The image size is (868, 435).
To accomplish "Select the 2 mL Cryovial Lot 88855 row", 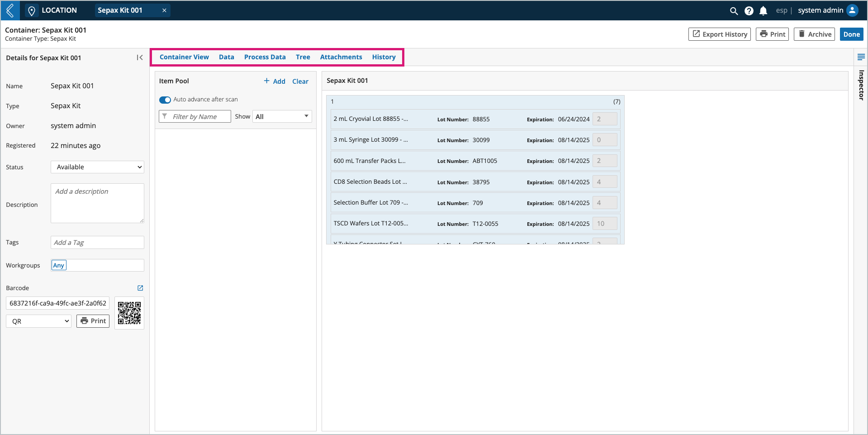I will coord(475,119).
